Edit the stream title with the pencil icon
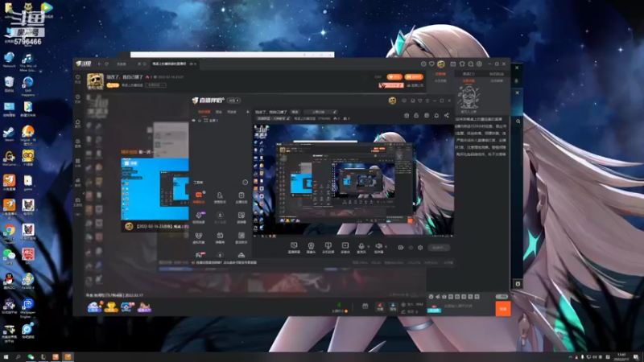This screenshot has height=362, width=644. tap(335, 112)
